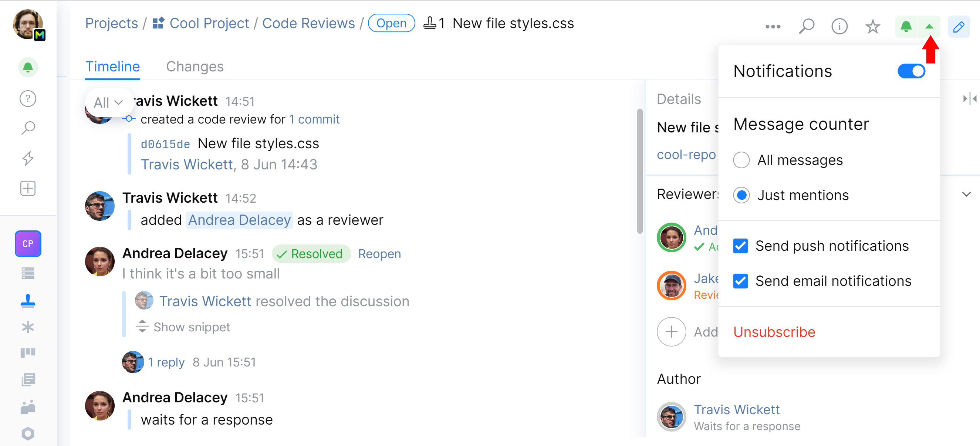This screenshot has width=980, height=446.
Task: Uncheck Send email notifications checkbox
Action: (740, 281)
